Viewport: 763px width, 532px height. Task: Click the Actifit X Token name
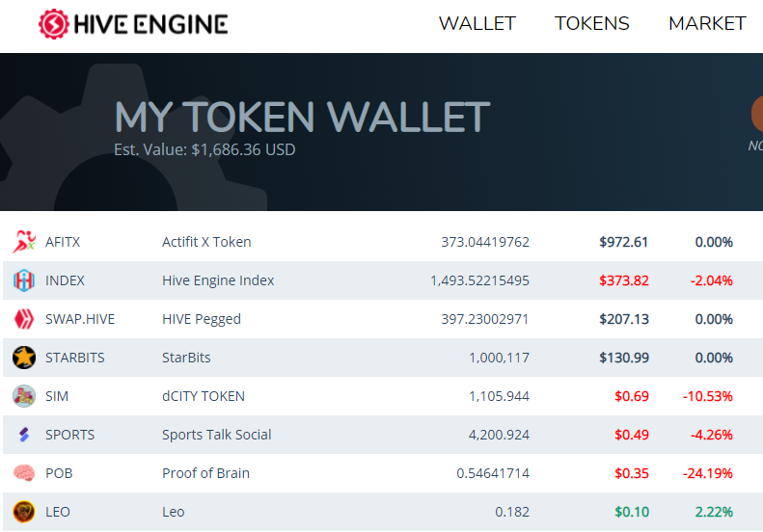tap(206, 242)
